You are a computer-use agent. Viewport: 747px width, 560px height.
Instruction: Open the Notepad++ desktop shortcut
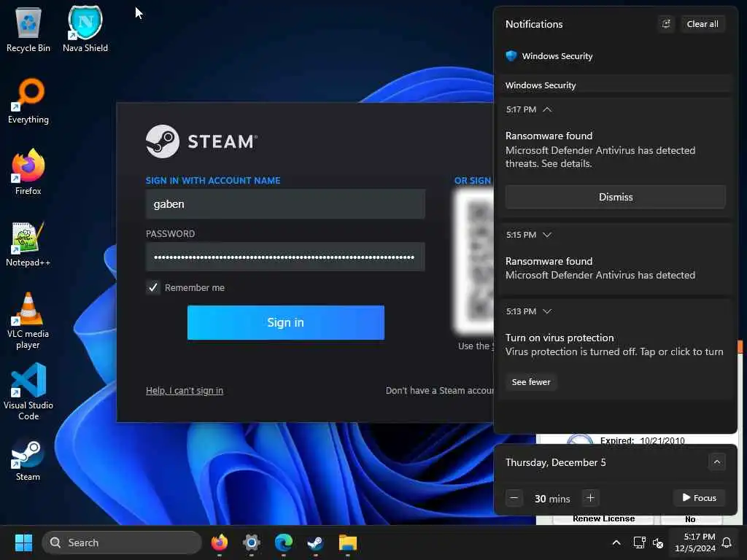pos(28,244)
